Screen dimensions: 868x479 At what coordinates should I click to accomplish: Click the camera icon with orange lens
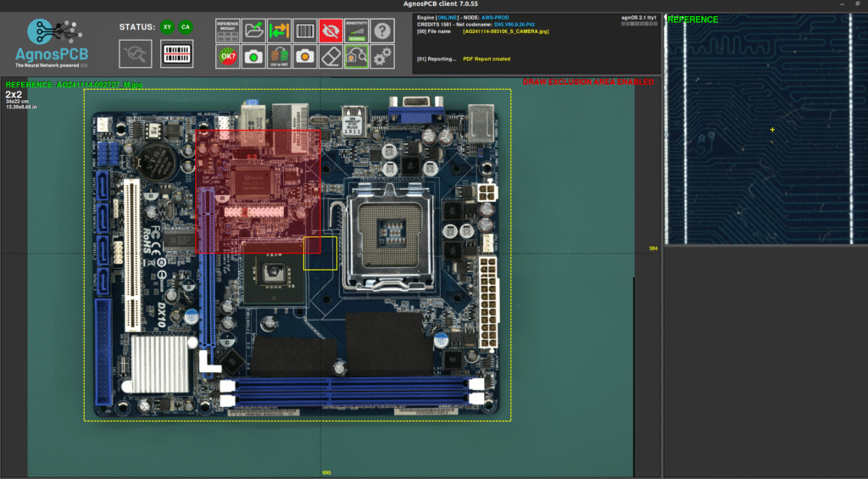tap(305, 57)
